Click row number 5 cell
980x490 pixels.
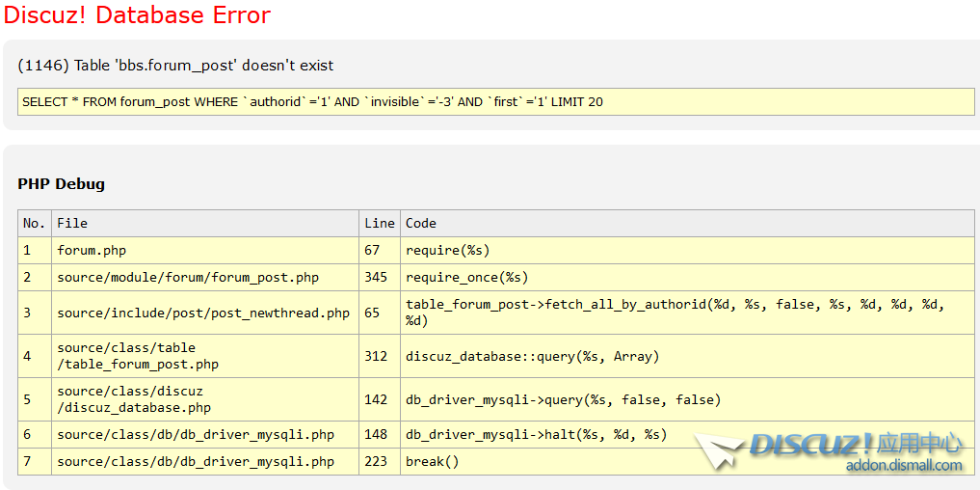tap(35, 399)
